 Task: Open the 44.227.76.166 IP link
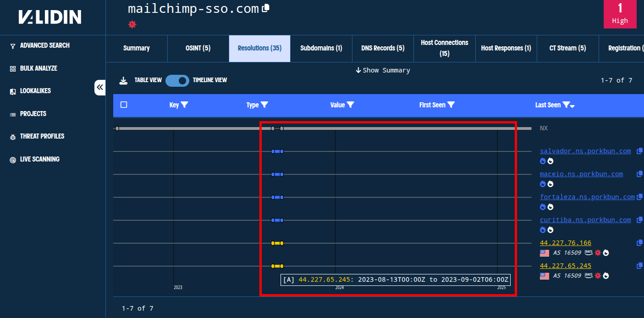pos(566,243)
